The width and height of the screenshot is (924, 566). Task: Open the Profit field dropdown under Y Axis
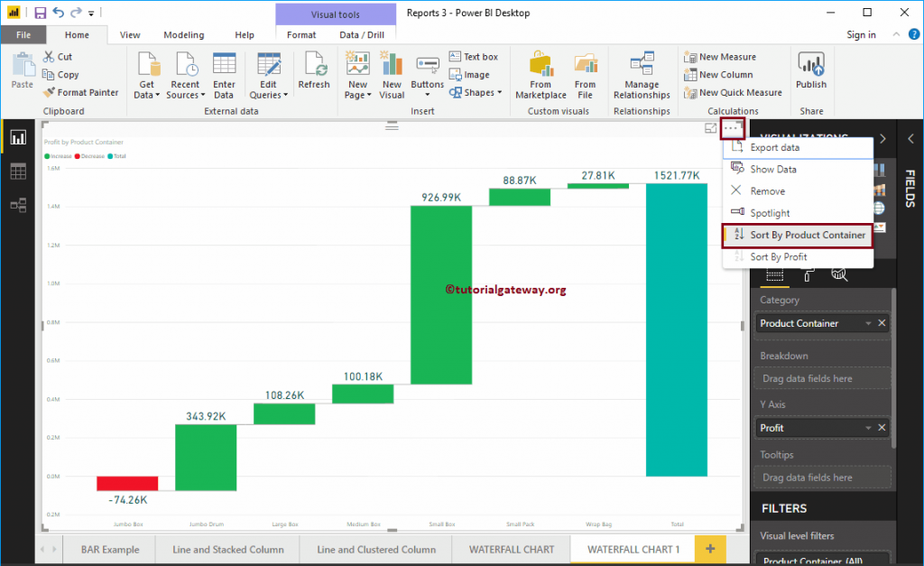(x=868, y=427)
